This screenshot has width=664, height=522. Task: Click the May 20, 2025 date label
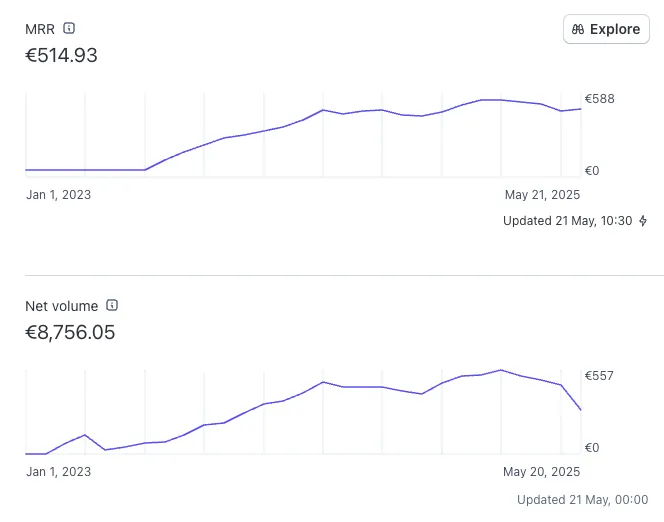pos(542,472)
